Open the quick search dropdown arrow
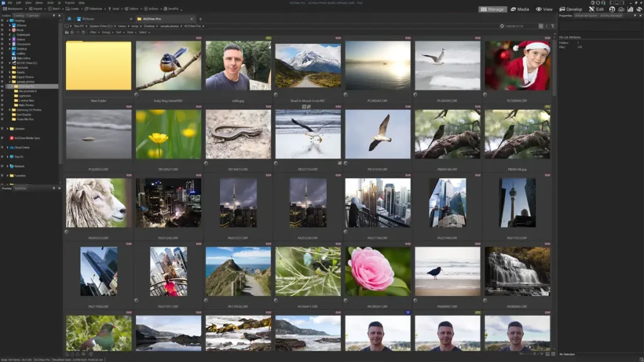This screenshot has height=362, width=644. coord(540,26)
